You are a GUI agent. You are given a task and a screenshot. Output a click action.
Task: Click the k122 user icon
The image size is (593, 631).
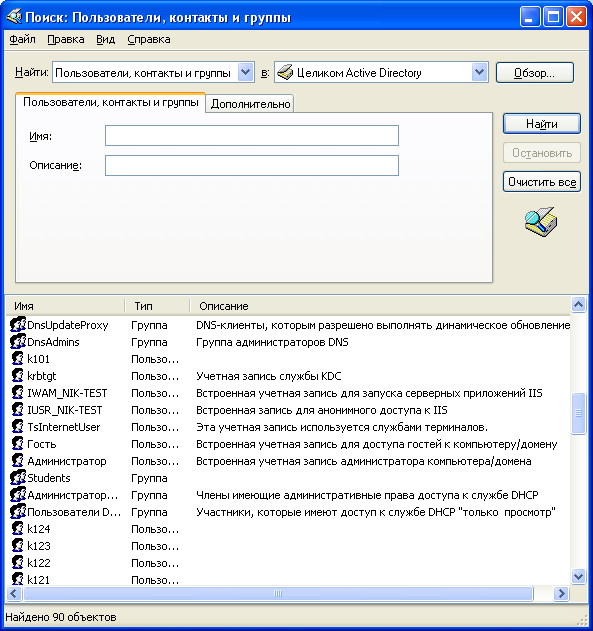[18, 562]
